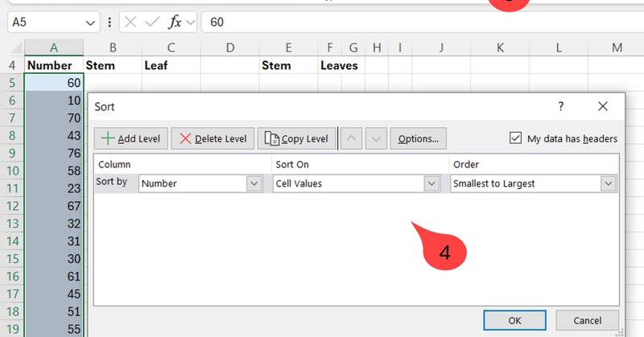Click cell C4 labeled Leaf
Image resolution: width=644 pixels, height=337 pixels.
(x=171, y=65)
